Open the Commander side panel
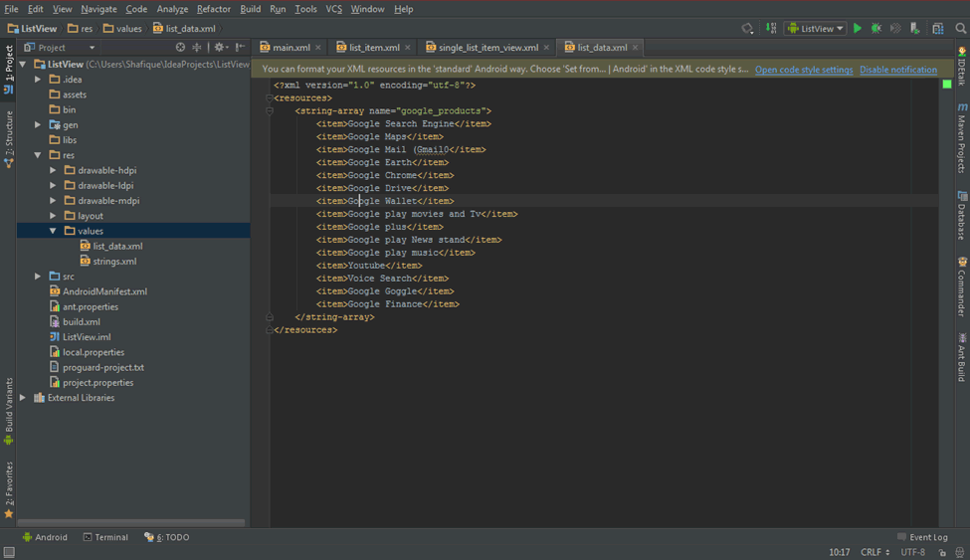 962,286
